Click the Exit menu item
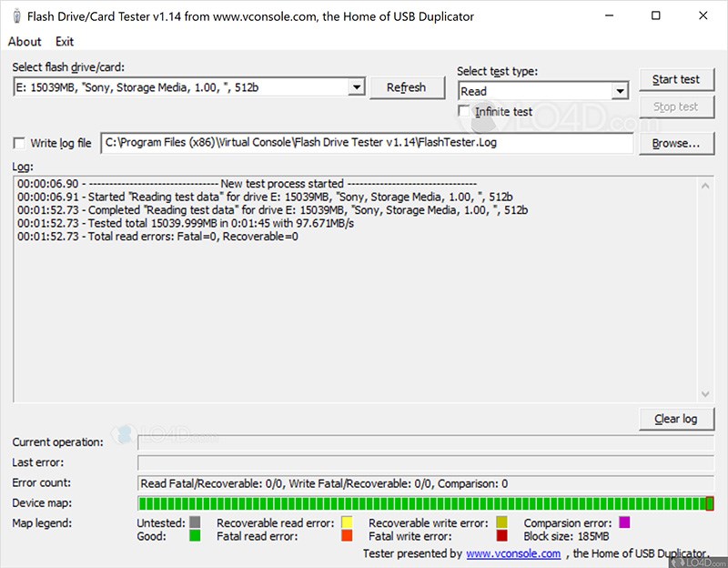 click(65, 42)
